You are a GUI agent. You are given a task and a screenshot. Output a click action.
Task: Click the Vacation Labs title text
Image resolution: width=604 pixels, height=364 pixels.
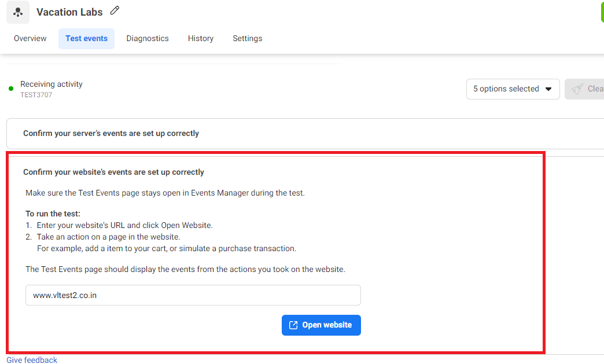(x=69, y=12)
